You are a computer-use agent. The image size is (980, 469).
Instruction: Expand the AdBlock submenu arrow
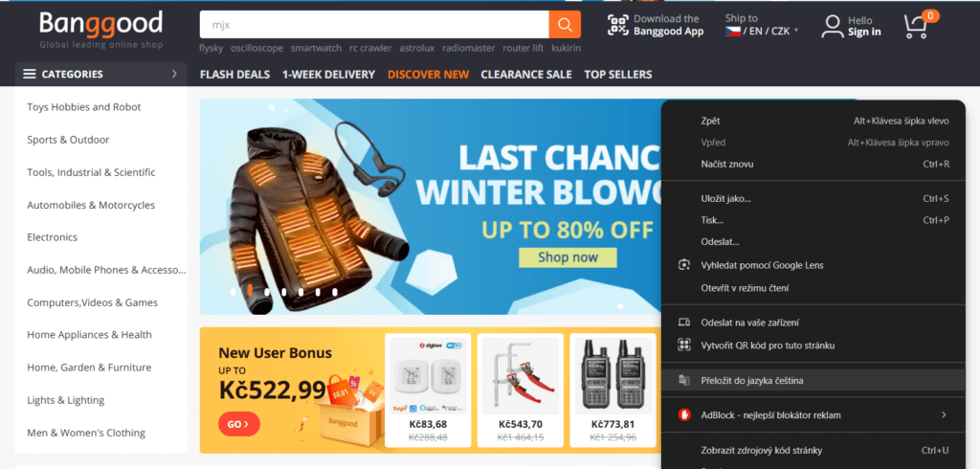tap(944, 414)
